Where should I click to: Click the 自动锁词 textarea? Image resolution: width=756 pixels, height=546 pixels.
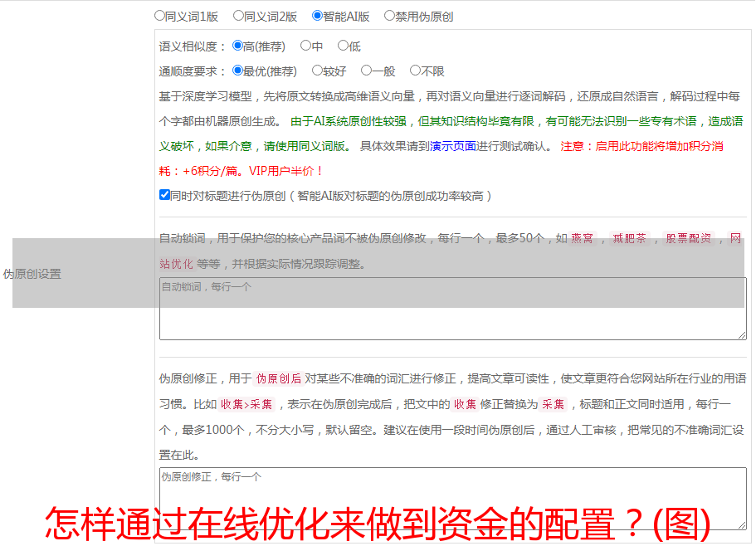(453, 309)
